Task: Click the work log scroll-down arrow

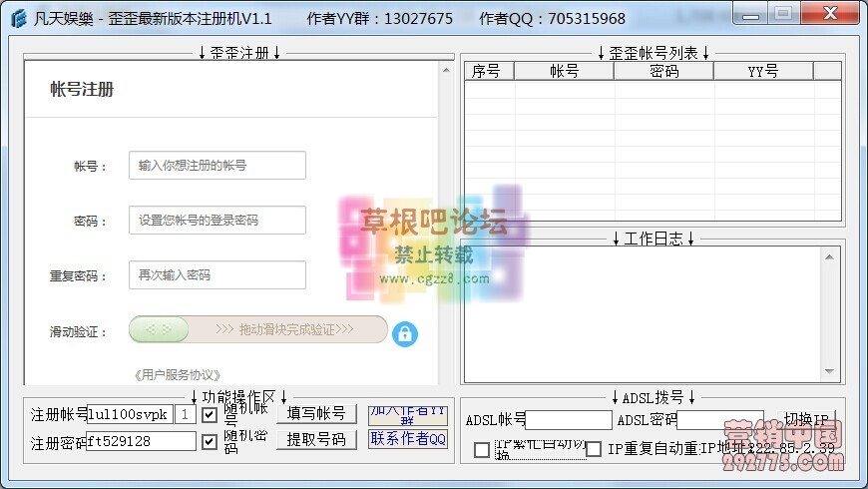Action: 829,371
